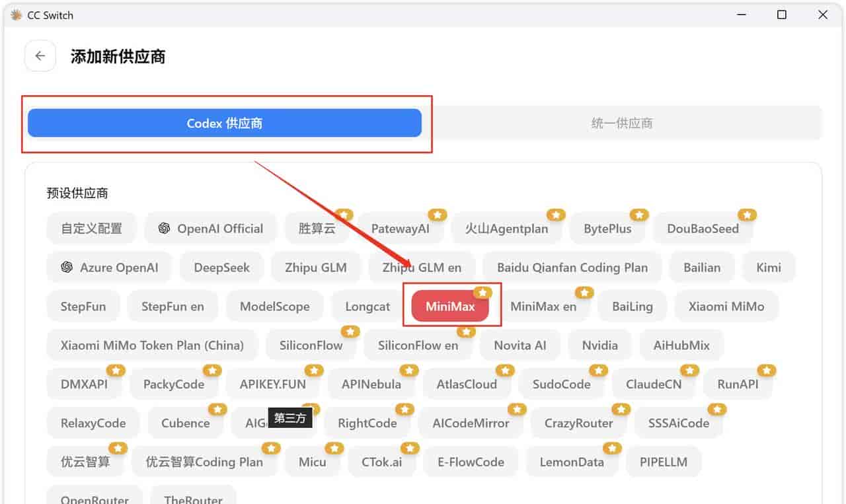Select StepFun provider
846x504 pixels.
tap(83, 306)
